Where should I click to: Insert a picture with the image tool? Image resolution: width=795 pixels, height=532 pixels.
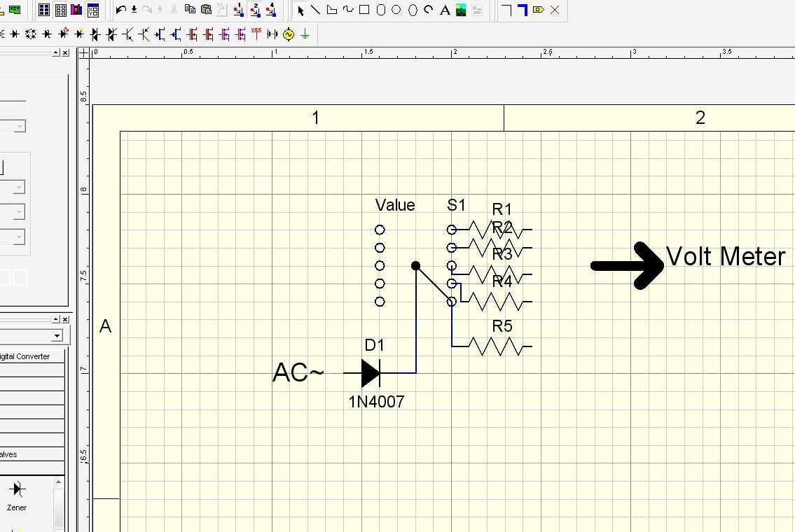pos(461,10)
